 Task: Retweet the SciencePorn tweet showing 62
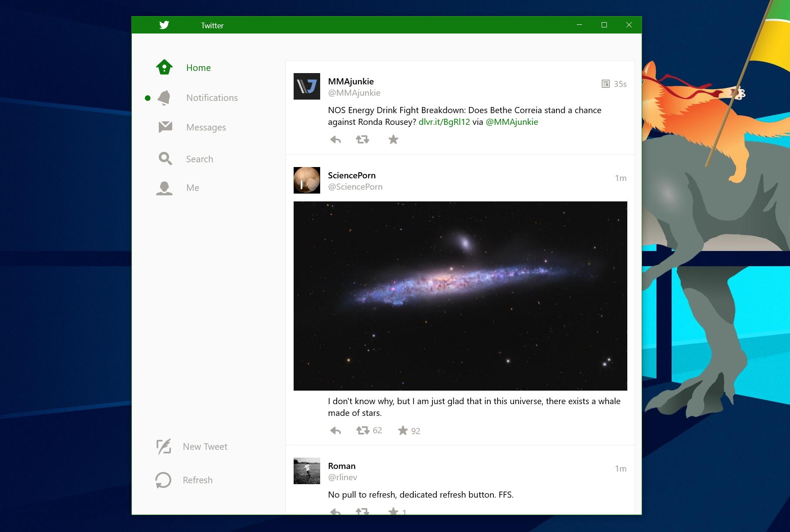363,431
